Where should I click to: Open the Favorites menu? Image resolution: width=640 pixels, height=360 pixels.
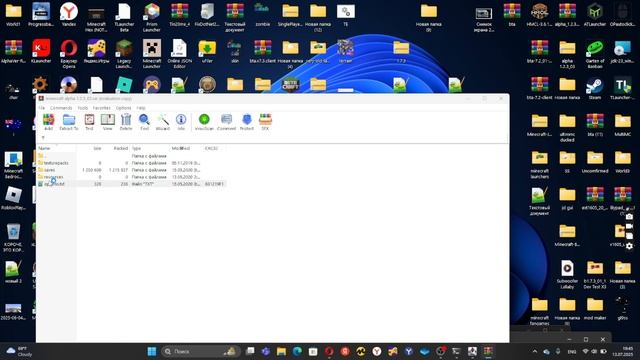point(102,108)
